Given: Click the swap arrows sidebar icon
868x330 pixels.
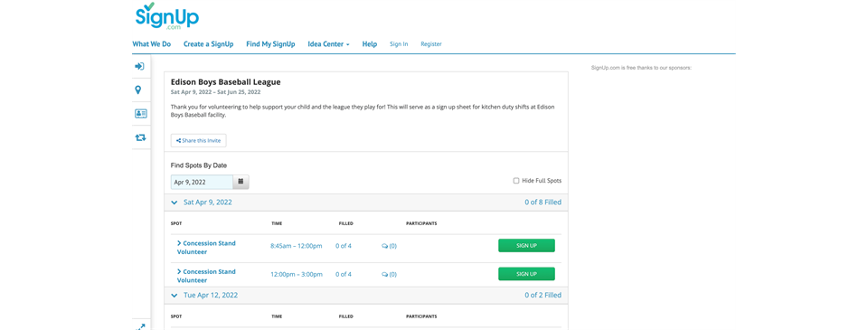Looking at the screenshot, I should tap(141, 137).
